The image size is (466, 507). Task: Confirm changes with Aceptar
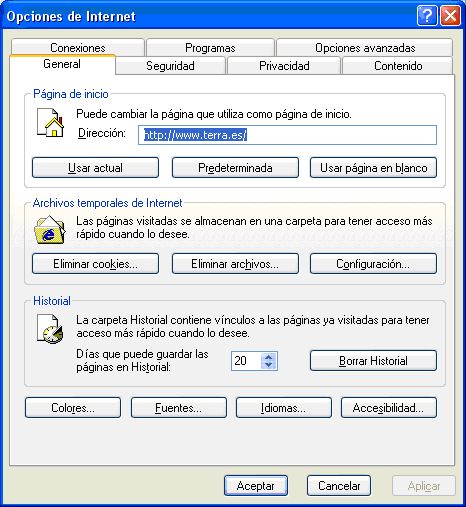(x=256, y=486)
